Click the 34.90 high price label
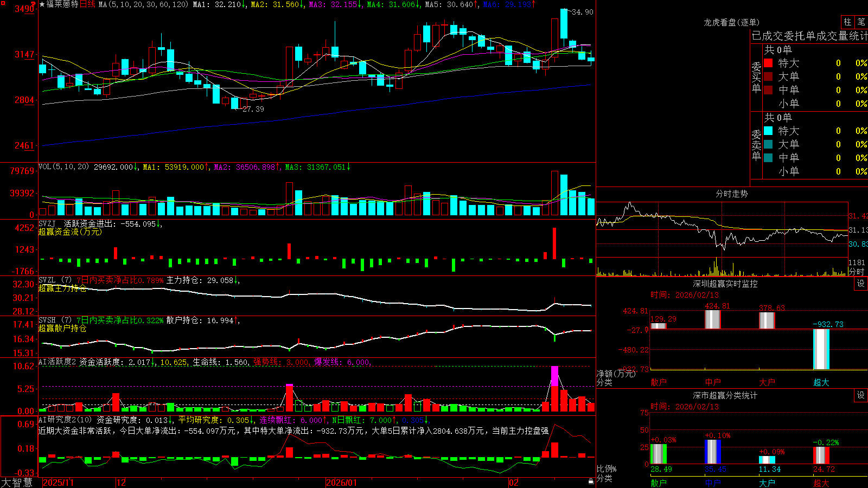Viewport: 868px width, 488px height. [x=583, y=12]
